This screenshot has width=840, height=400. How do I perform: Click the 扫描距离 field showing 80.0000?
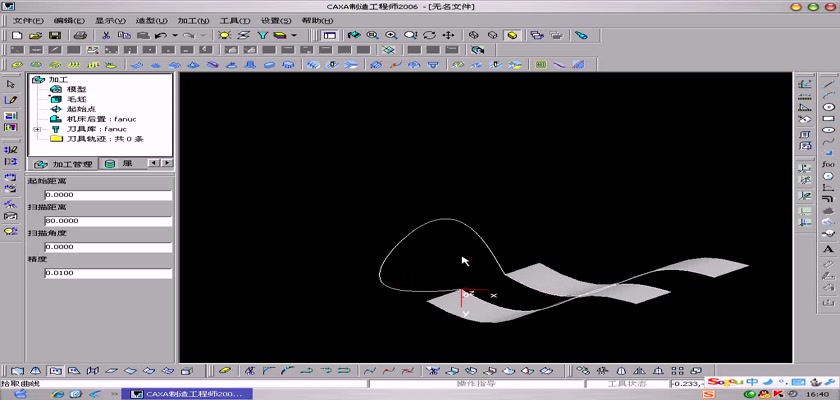(108, 221)
